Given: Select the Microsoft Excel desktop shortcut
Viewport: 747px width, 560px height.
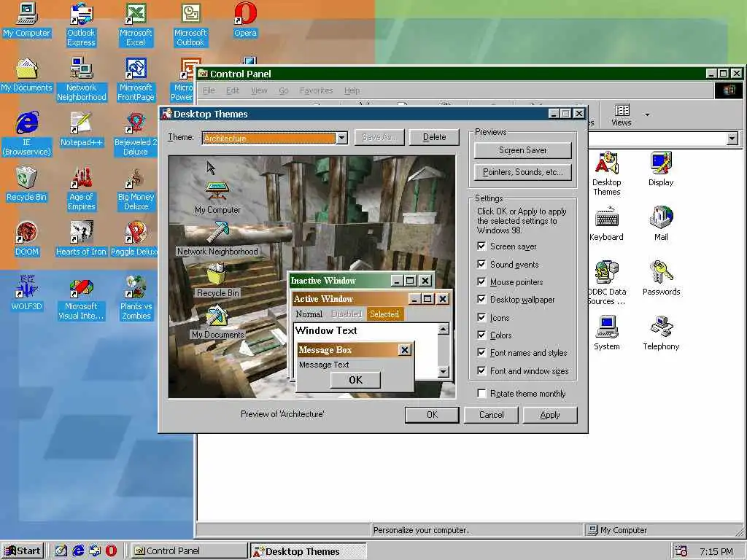Looking at the screenshot, I should tap(136, 25).
